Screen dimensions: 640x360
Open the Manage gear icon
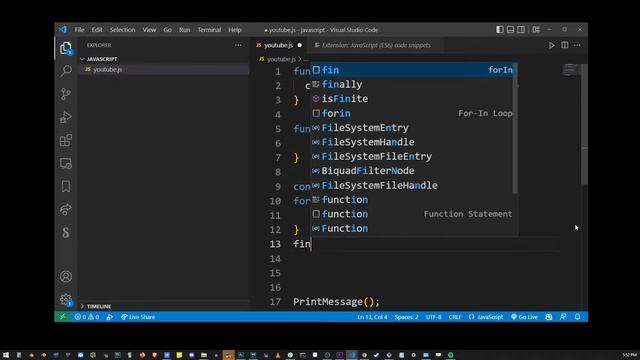point(66,300)
